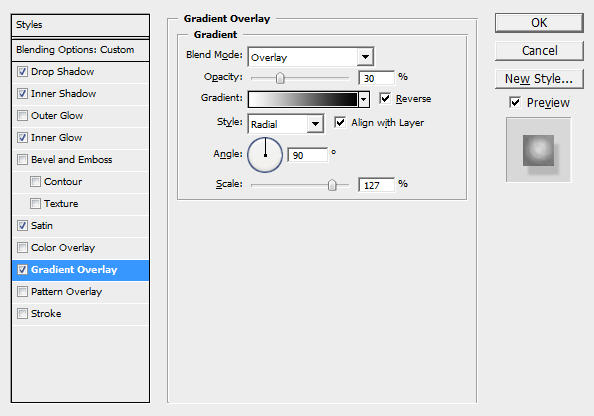This screenshot has width=594, height=416.
Task: Click the black-to-white gradient swatch
Action: [303, 100]
